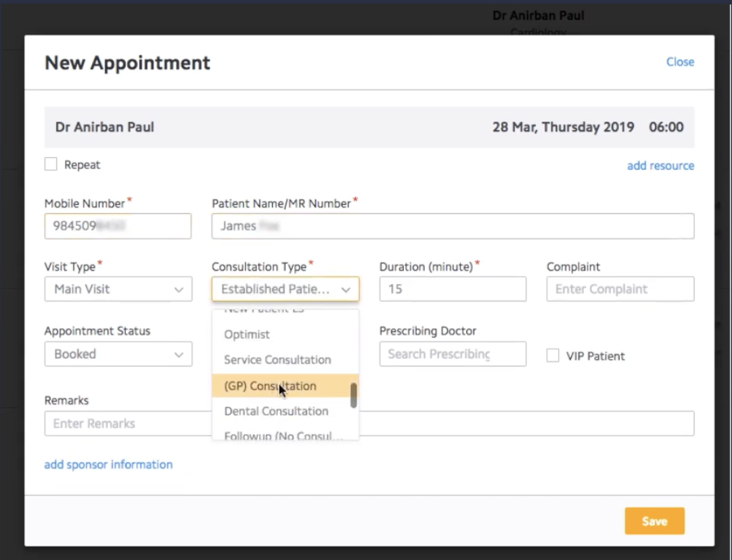The image size is (732, 560).
Task: Click the consultation list scrollbar thumb
Action: coord(353,395)
